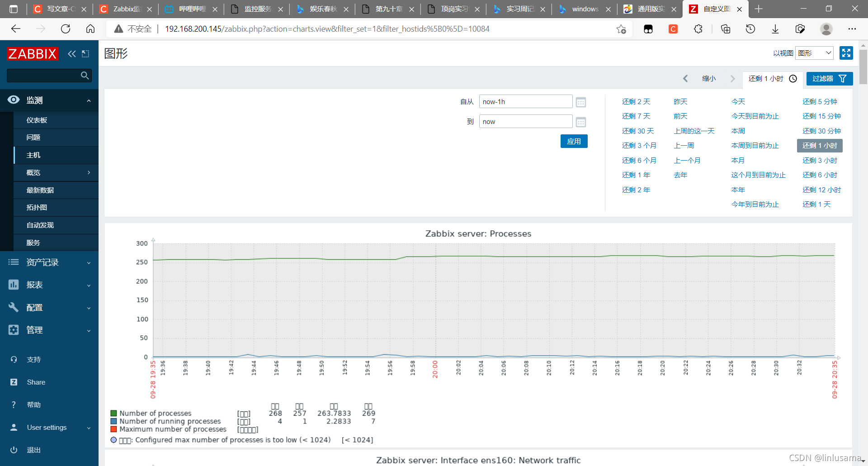Click the 缩小 zoom out button
868x466 pixels.
pyautogui.click(x=709, y=79)
